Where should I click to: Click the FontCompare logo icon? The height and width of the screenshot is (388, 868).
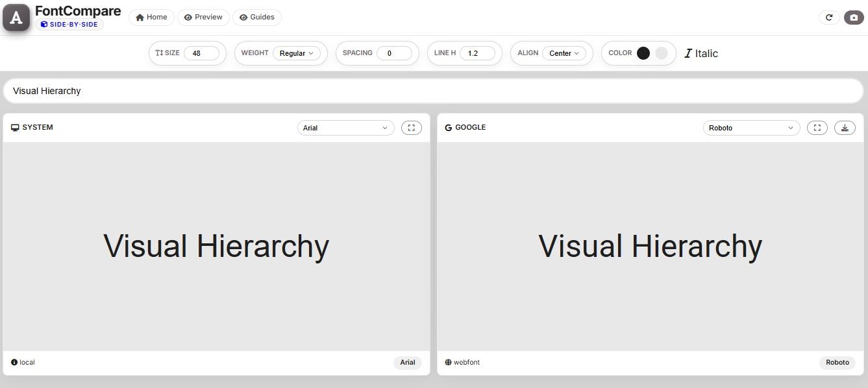[x=16, y=18]
